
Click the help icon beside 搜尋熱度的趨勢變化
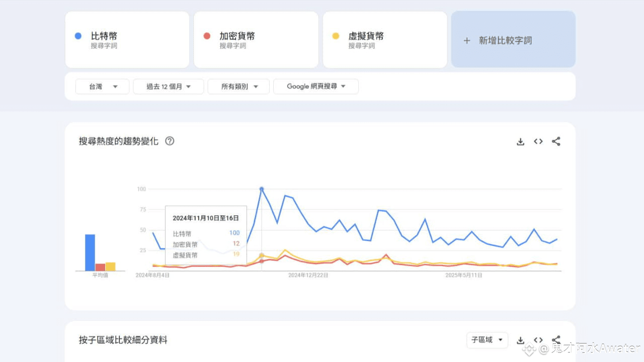pos(170,141)
